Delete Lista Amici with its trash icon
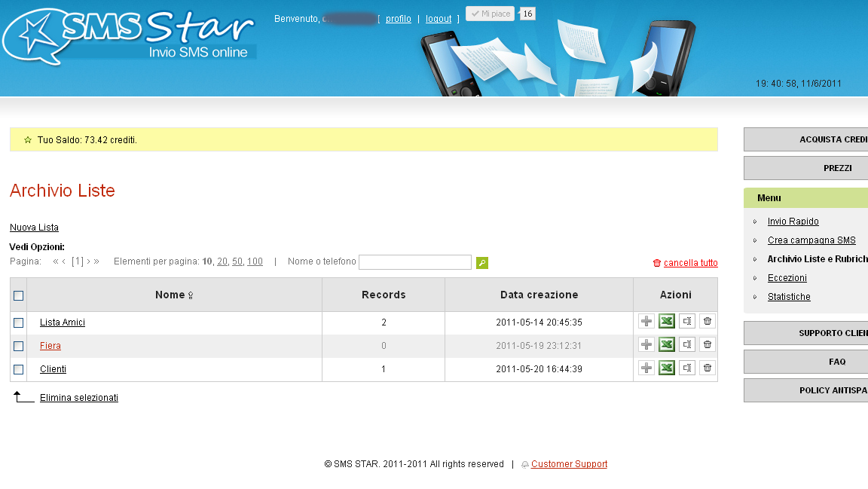868x489 pixels. tap(707, 322)
